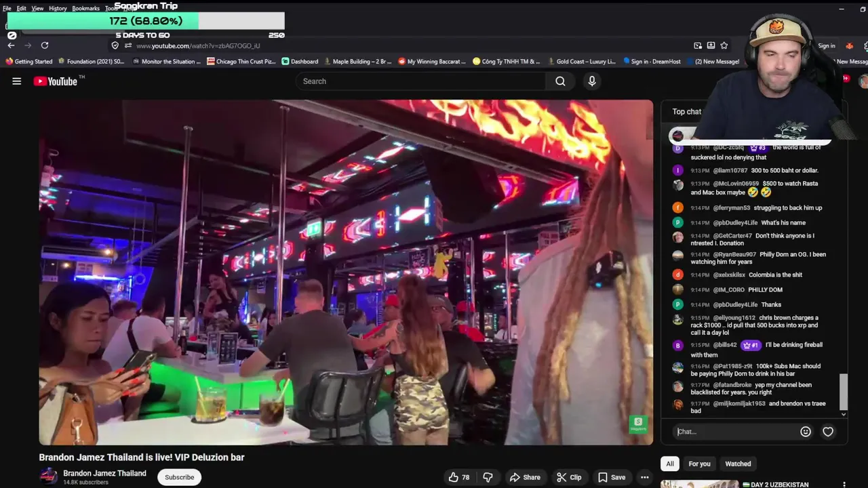
Task: Click the magnifier search button
Action: [560, 81]
